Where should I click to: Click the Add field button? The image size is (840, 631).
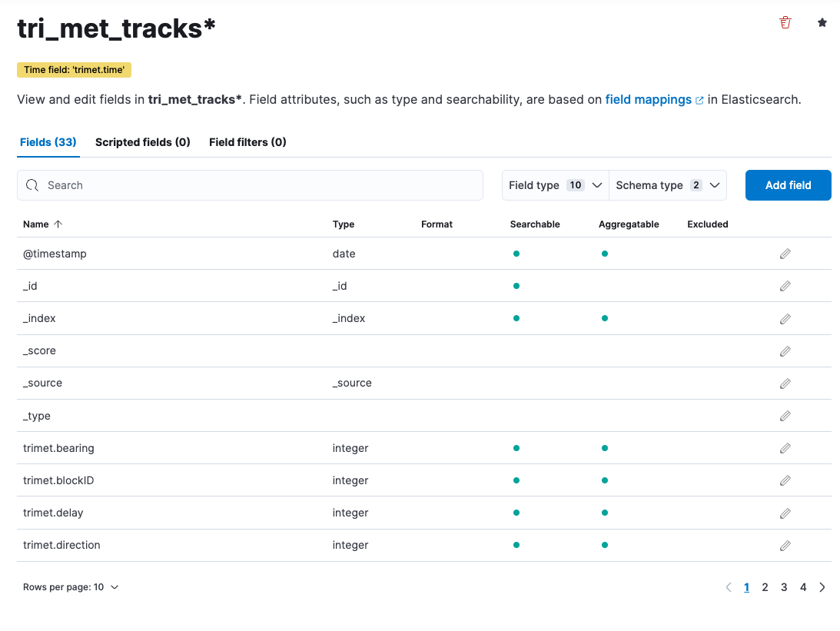coord(788,185)
